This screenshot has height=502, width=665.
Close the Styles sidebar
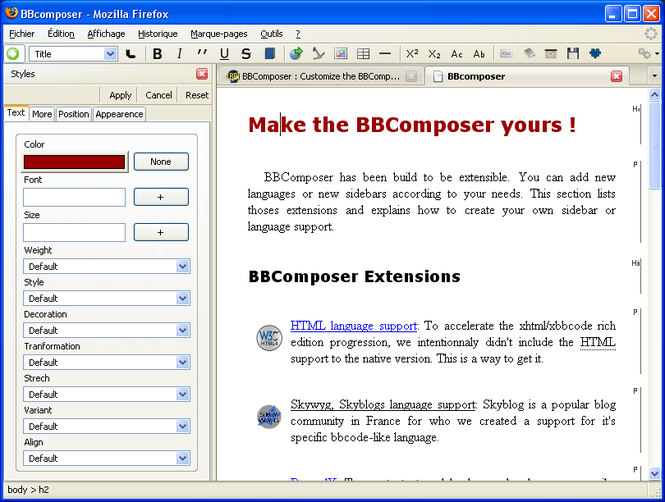202,74
